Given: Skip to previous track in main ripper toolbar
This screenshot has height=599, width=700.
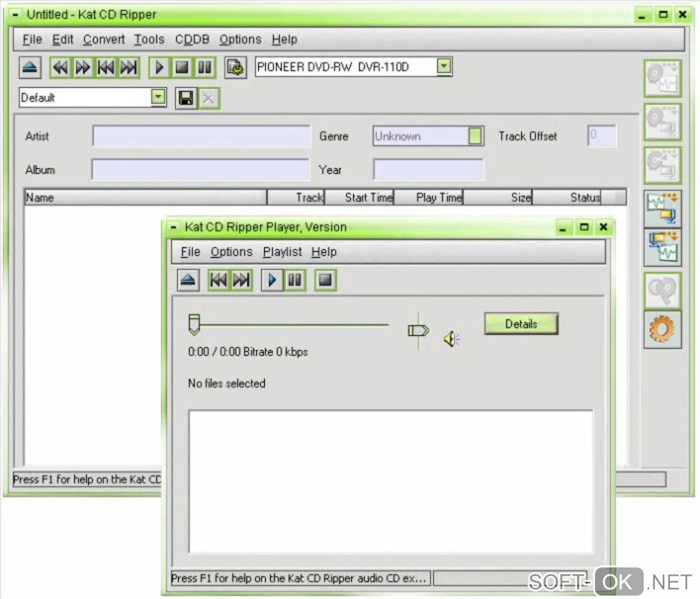Looking at the screenshot, I should (106, 68).
